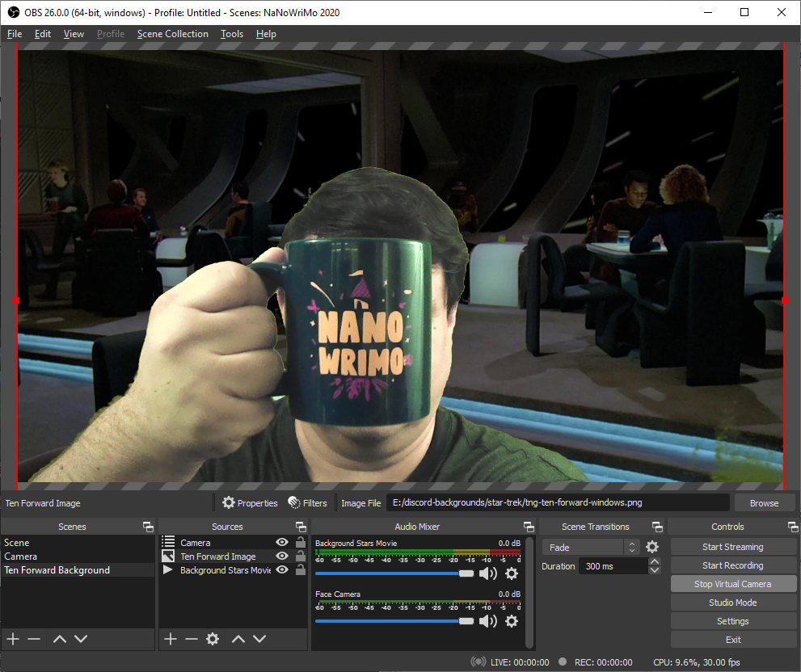This screenshot has width=801, height=672.
Task: Open the Edit menu
Action: point(42,34)
